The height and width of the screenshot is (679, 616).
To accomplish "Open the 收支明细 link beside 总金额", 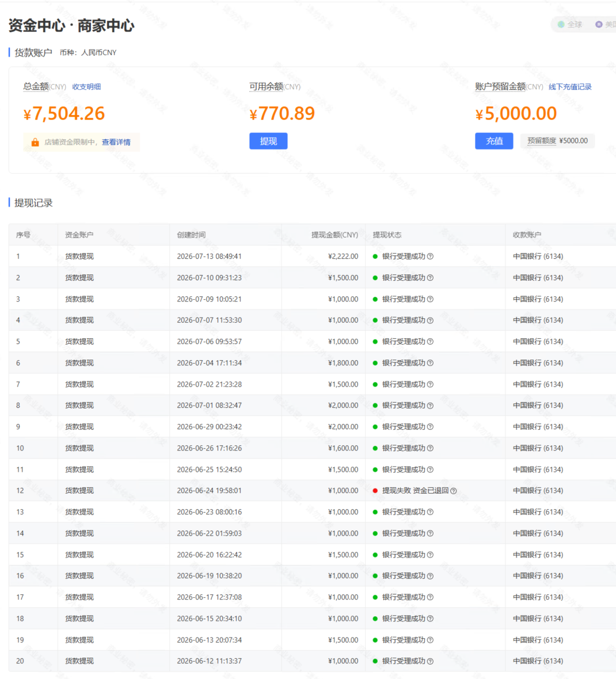I will click(x=86, y=87).
